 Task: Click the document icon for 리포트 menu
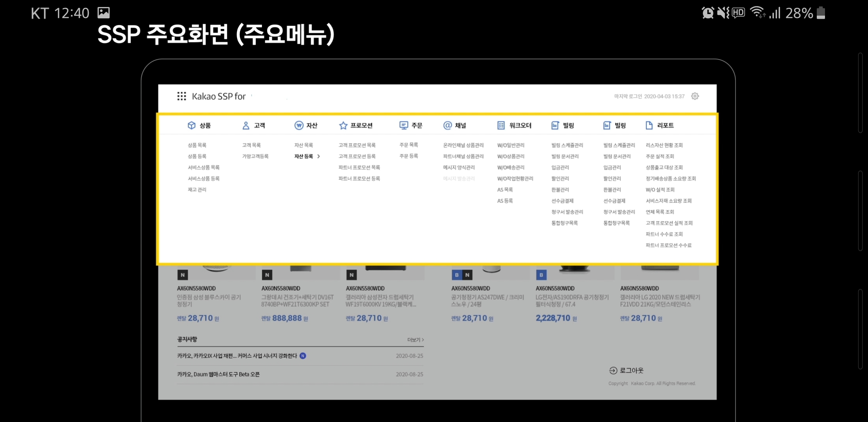pos(649,125)
